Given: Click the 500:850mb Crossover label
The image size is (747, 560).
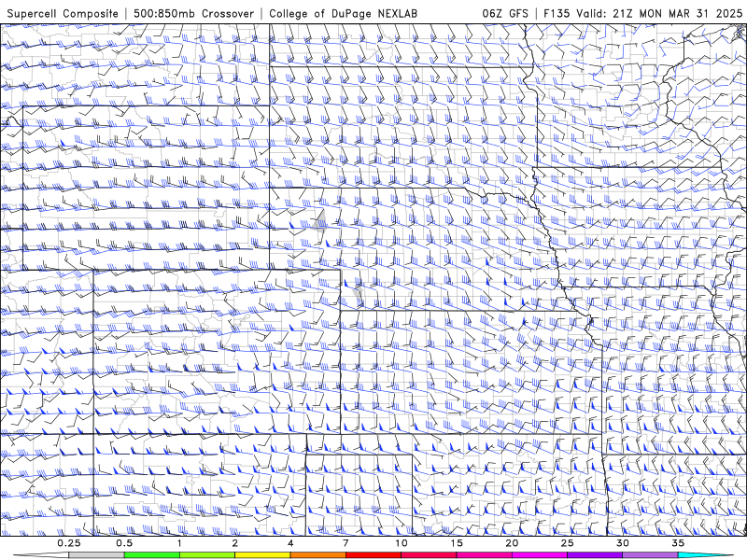Looking at the screenshot, I should pyautogui.click(x=193, y=13).
